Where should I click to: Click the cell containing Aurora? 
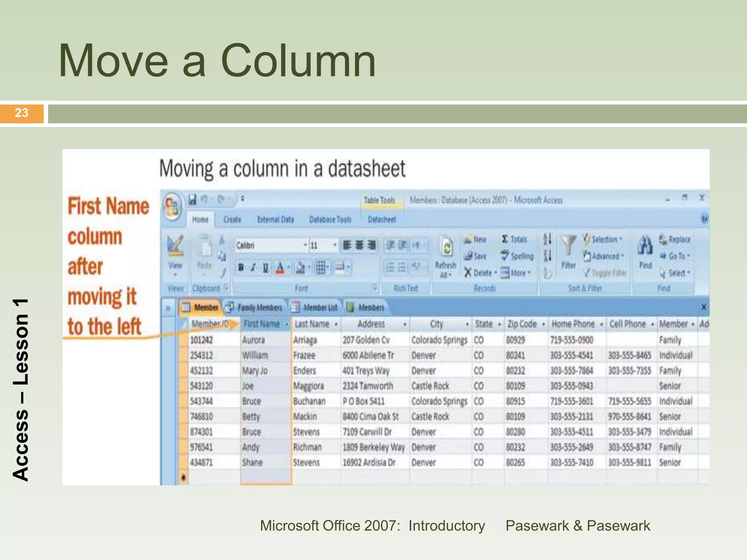click(266, 340)
